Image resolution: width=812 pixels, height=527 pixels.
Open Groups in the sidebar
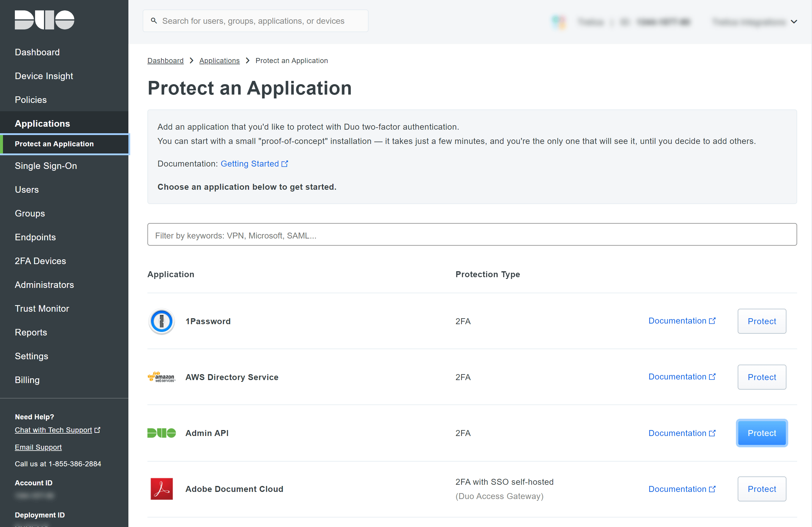30,213
